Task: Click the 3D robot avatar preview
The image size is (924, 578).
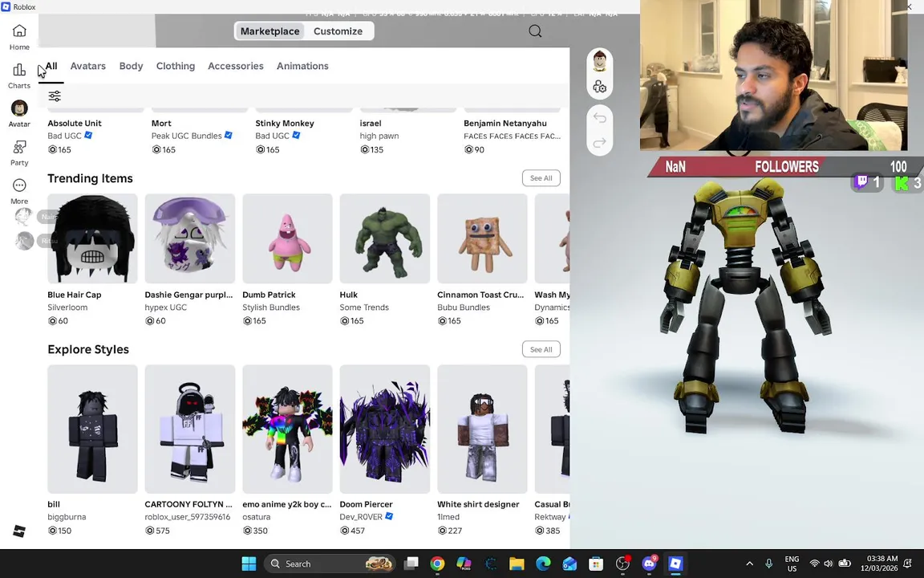Action: (747, 307)
